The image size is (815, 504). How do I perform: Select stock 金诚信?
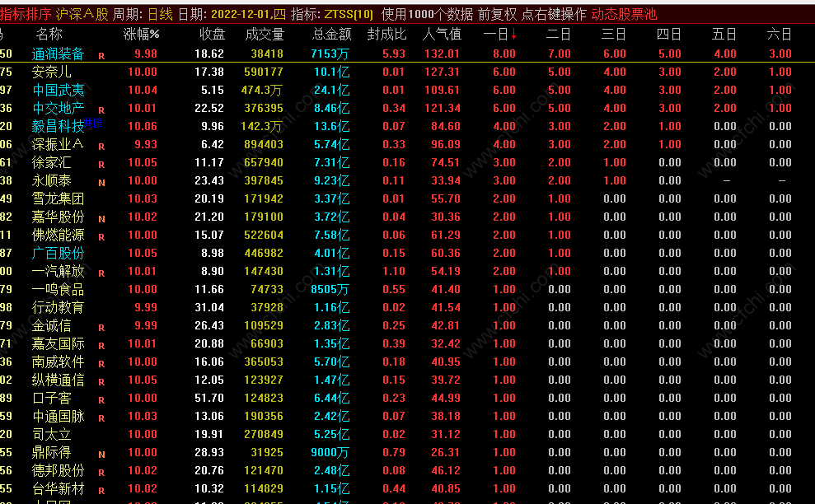51,326
